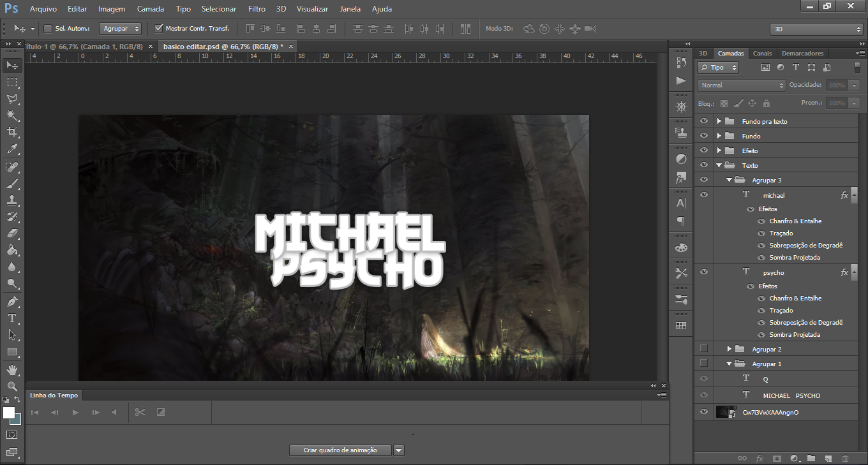Image resolution: width=868 pixels, height=465 pixels.
Task: Click the foreground color swatch
Action: [9, 413]
